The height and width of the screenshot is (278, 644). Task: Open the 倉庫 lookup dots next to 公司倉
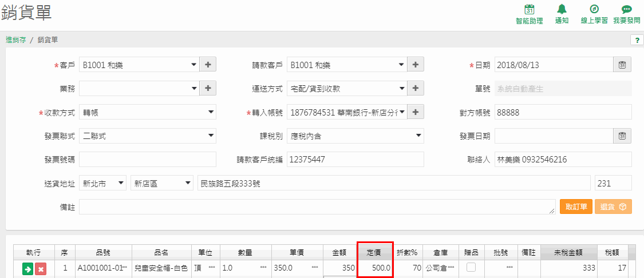tap(451, 268)
